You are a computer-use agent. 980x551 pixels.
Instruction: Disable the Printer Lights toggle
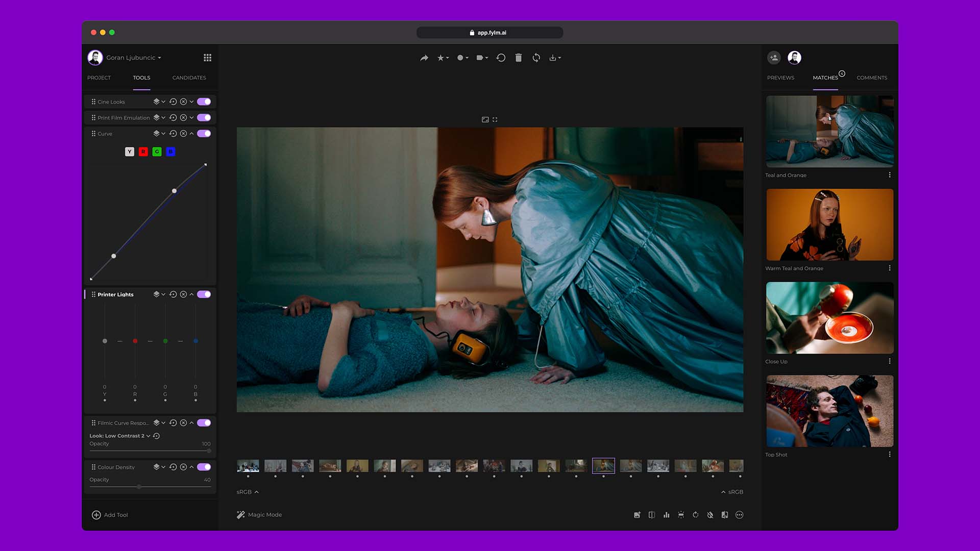click(x=204, y=294)
